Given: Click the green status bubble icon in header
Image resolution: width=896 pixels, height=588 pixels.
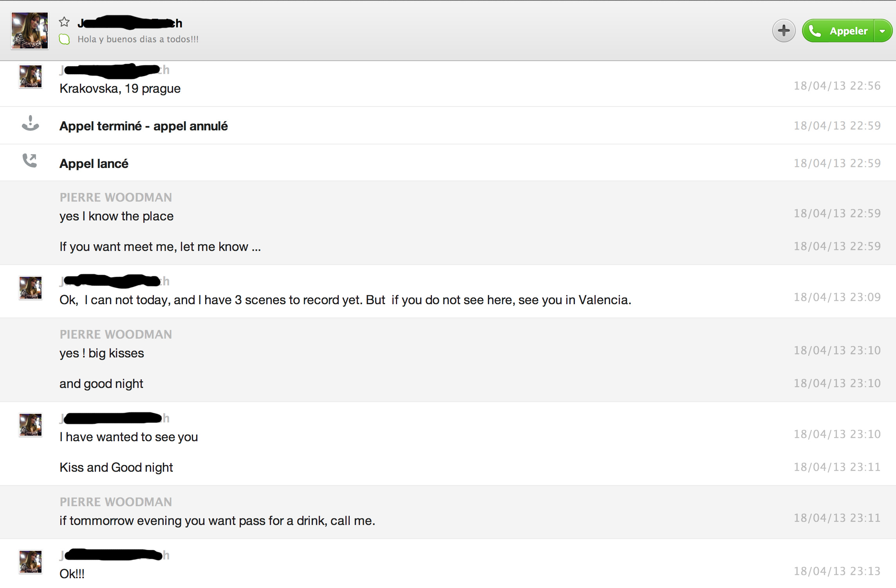Looking at the screenshot, I should click(x=64, y=39).
